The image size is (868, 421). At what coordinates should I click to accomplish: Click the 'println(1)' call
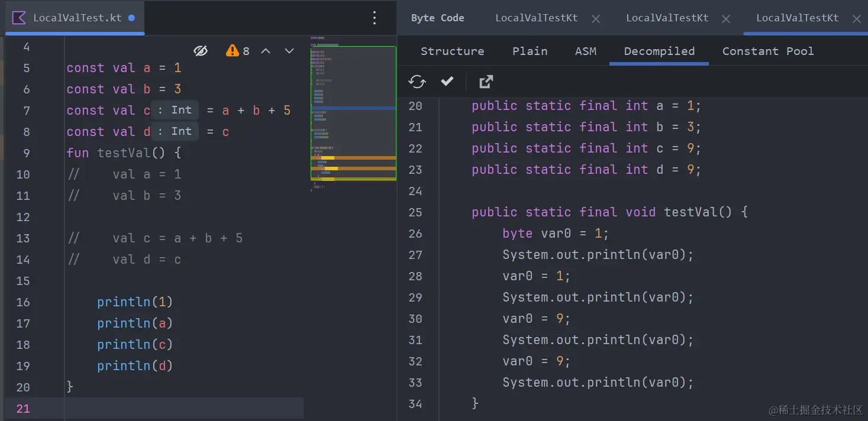[x=135, y=302]
